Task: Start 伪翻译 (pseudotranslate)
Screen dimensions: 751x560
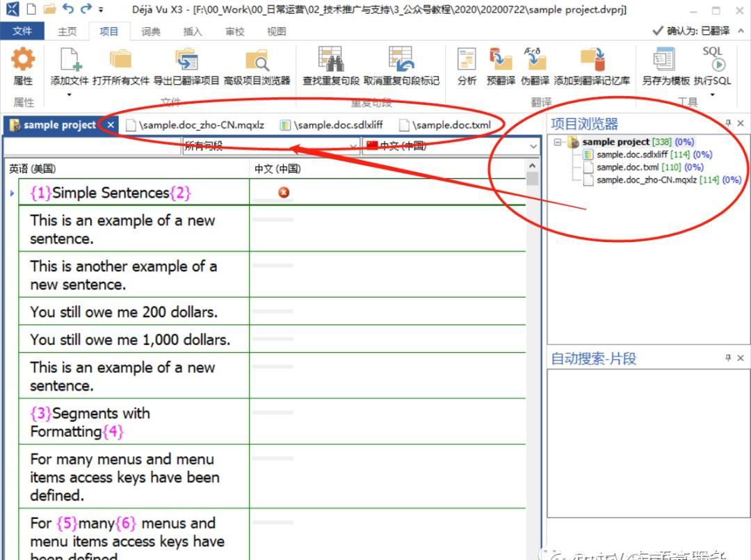Action: pos(535,67)
